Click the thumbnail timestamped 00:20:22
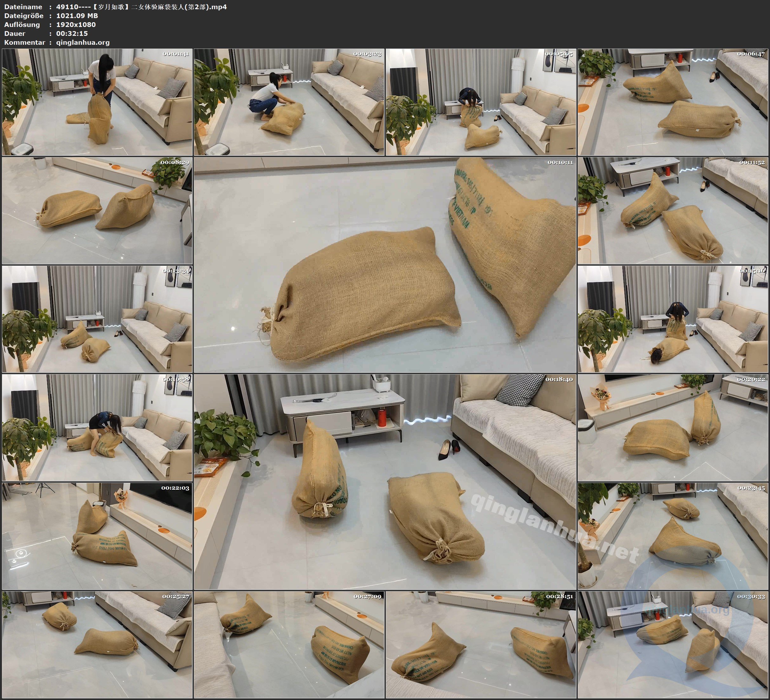Viewport: 770px width, 700px height. pyautogui.click(x=673, y=427)
